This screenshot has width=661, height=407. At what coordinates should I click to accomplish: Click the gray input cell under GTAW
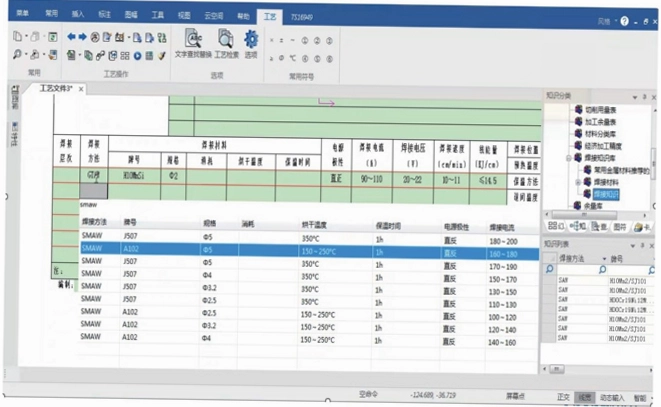click(x=94, y=191)
